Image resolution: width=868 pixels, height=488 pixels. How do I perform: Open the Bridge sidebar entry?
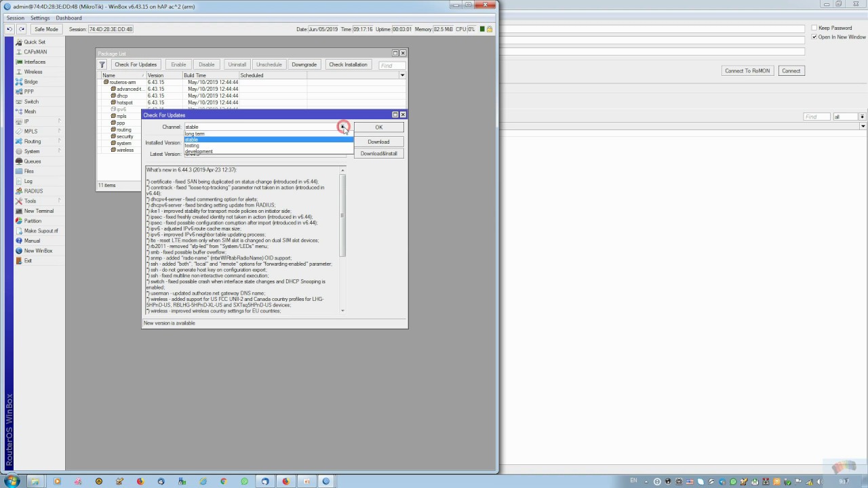point(31,81)
